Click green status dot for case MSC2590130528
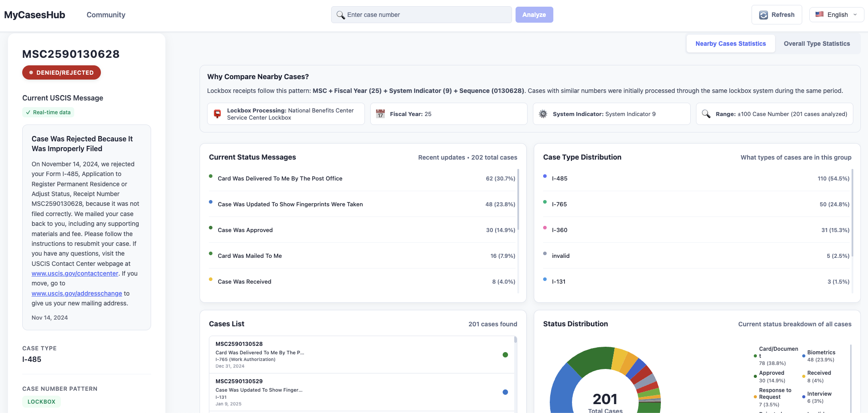The image size is (868, 413). (505, 355)
